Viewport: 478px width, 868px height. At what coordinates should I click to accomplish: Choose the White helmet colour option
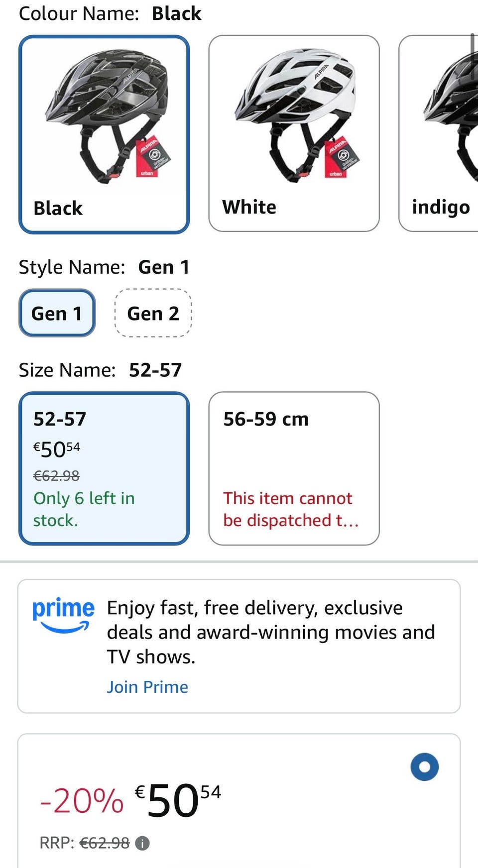(294, 133)
